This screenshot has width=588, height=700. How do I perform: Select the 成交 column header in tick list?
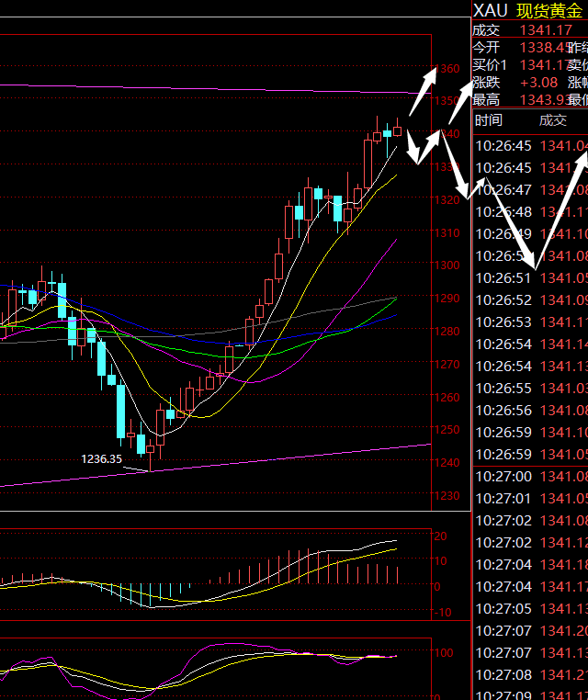point(552,120)
